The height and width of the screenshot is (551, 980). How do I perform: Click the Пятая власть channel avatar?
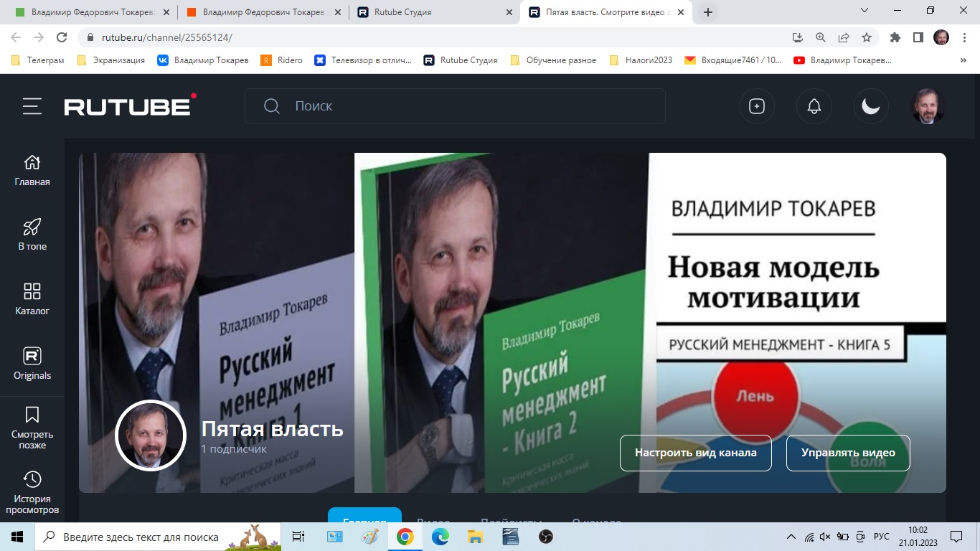click(x=151, y=435)
